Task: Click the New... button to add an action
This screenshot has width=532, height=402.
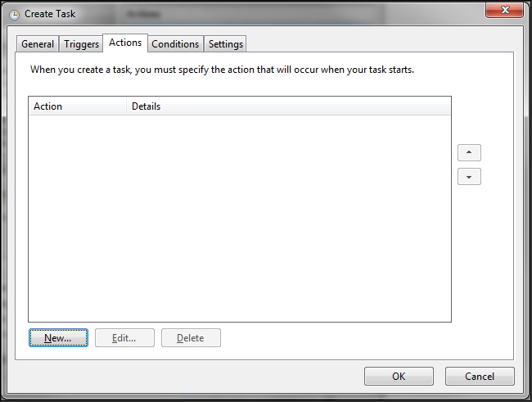Action: point(58,338)
